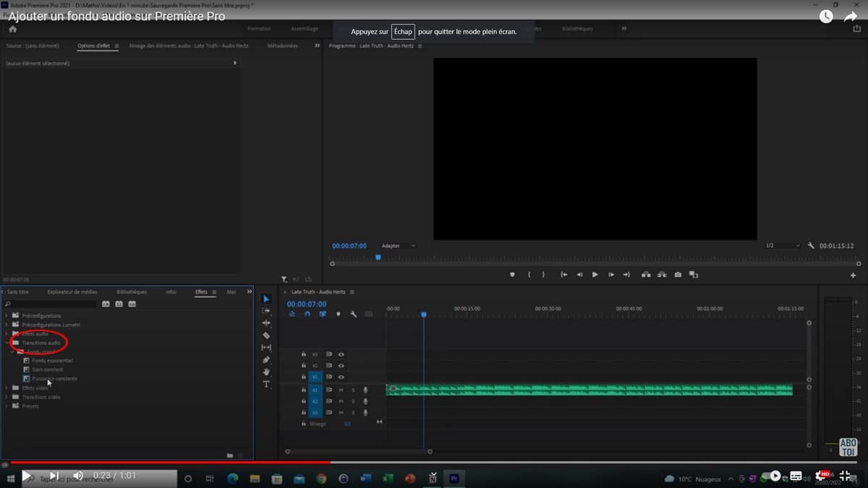The width and height of the screenshot is (868, 488).
Task: Open the Adapter zoom level dropdown
Action: pos(399,246)
